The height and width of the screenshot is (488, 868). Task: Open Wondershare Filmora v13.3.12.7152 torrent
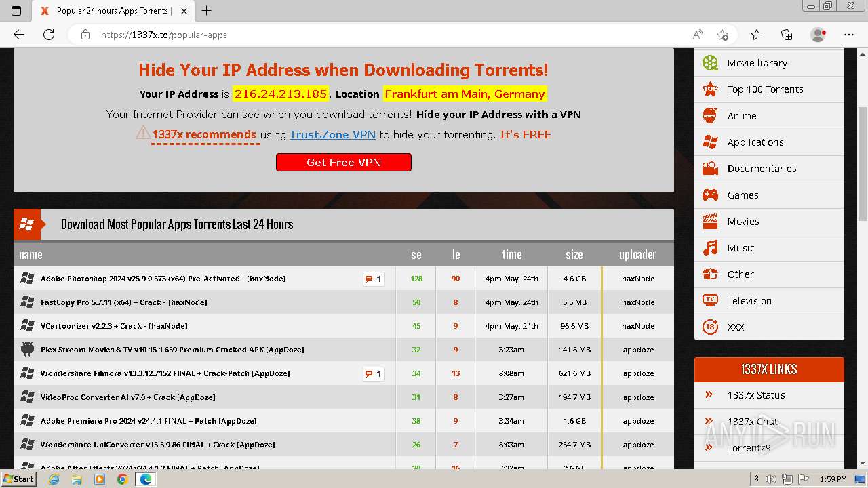[165, 373]
